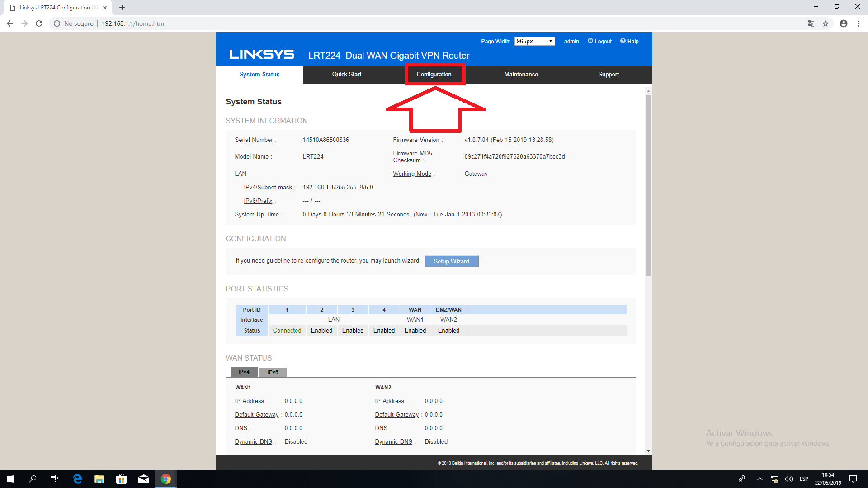
Task: Open the IPv4/Subnet mask link
Action: point(268,187)
